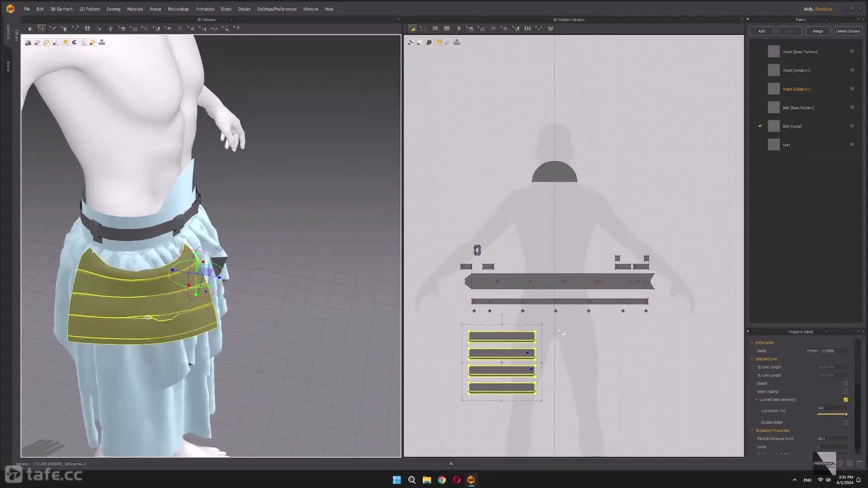Select the Belt (Basic Pattern) fabric
This screenshot has height=488, width=868.
point(798,108)
